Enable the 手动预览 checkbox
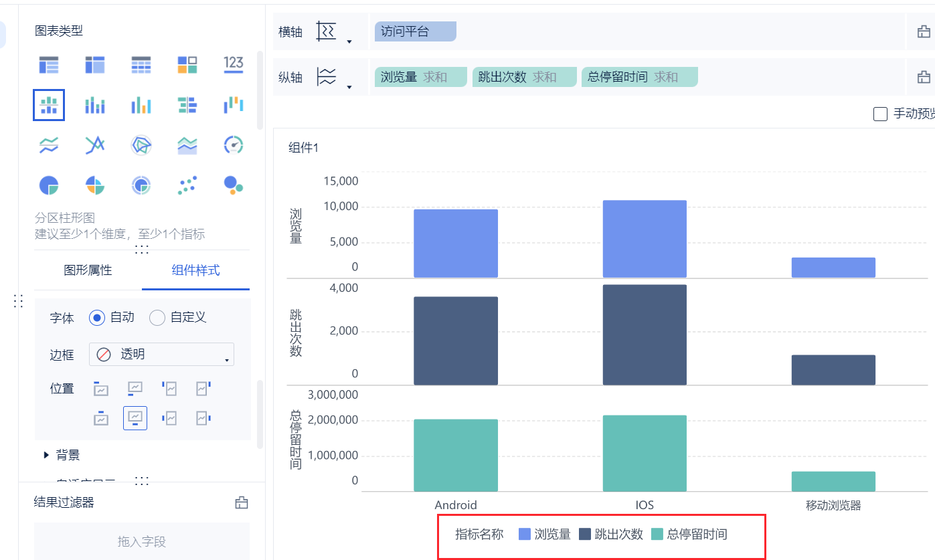935x560 pixels. (x=881, y=114)
